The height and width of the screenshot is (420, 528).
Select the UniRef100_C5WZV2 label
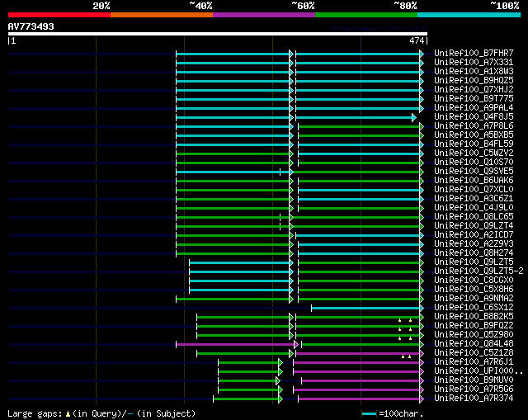click(474, 153)
